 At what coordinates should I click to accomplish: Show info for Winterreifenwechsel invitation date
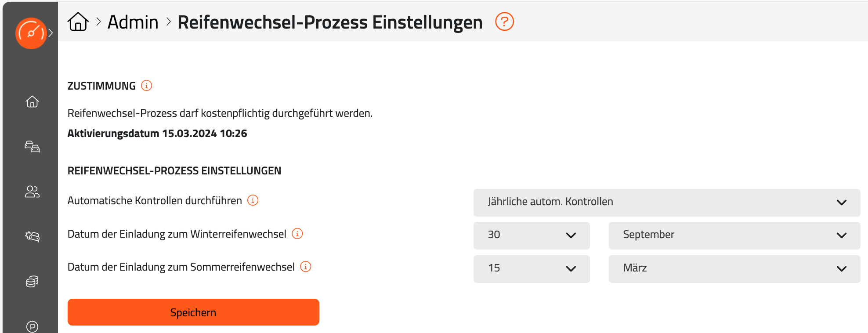tap(297, 234)
